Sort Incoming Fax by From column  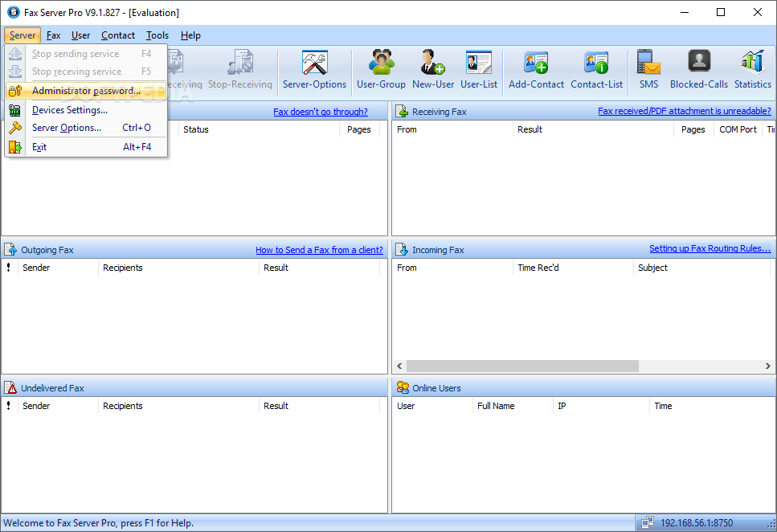tap(452, 268)
